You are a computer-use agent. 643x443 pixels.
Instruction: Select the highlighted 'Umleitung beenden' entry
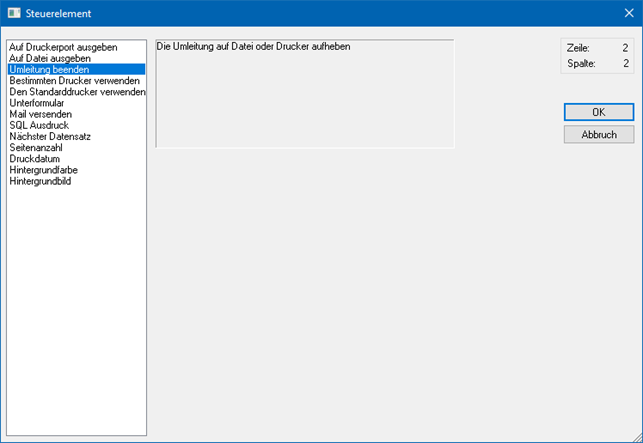click(x=50, y=70)
